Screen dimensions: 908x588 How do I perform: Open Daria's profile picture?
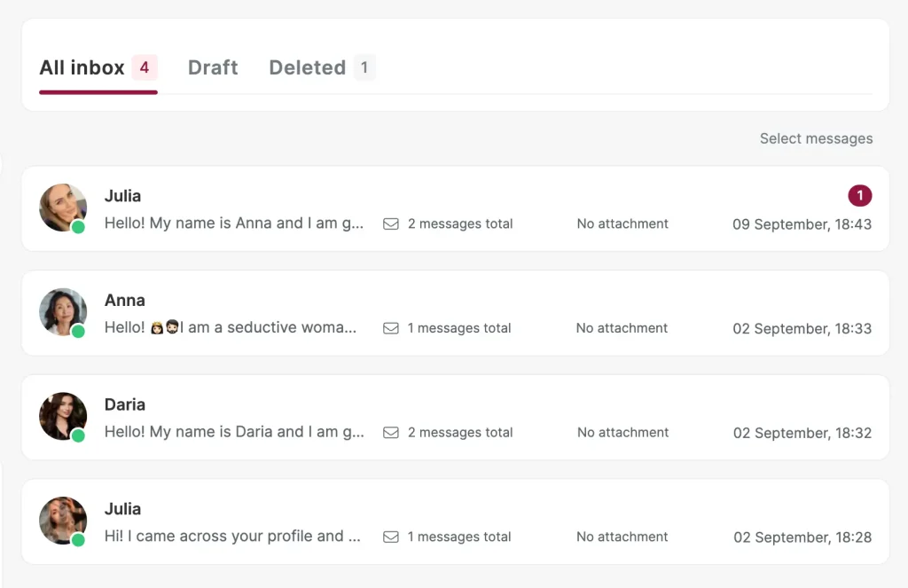tap(63, 417)
